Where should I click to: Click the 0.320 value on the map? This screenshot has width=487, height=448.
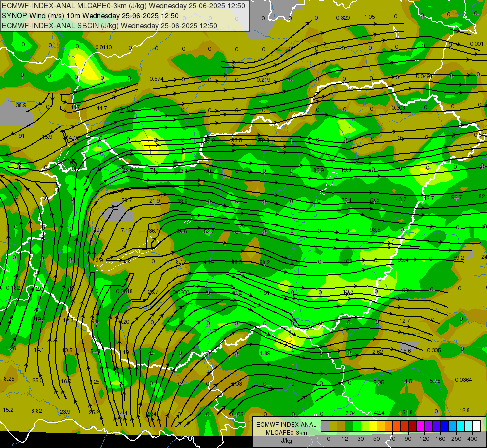pos(343,18)
